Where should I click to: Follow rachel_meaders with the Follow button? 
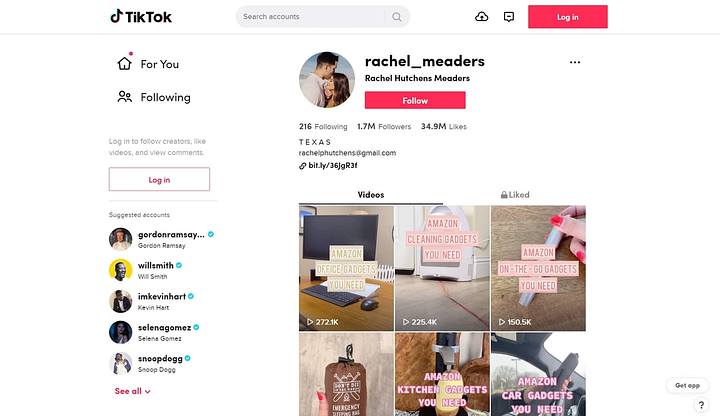(x=415, y=100)
